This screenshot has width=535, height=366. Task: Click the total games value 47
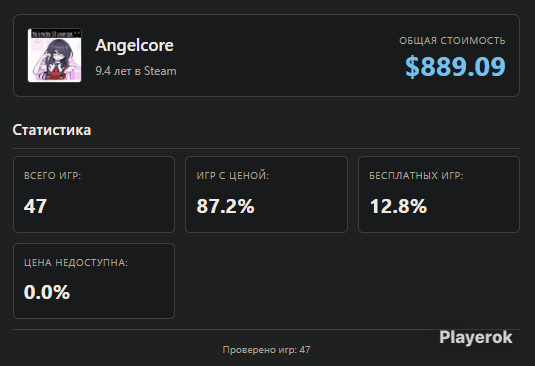pos(35,206)
